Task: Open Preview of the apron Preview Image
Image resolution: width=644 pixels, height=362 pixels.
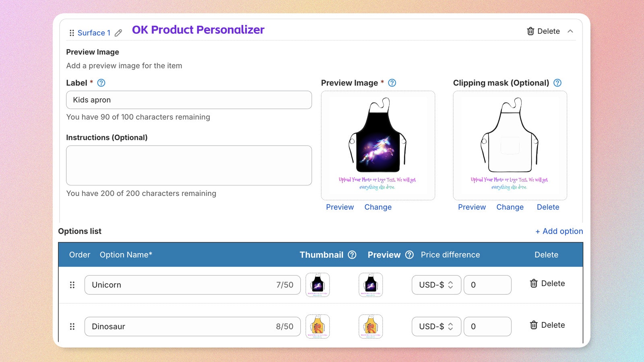Action: tap(339, 207)
